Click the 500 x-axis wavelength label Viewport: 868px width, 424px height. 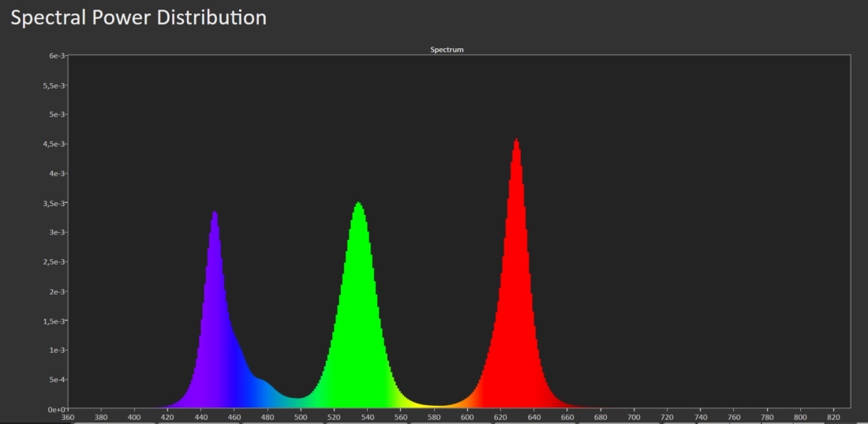click(301, 417)
